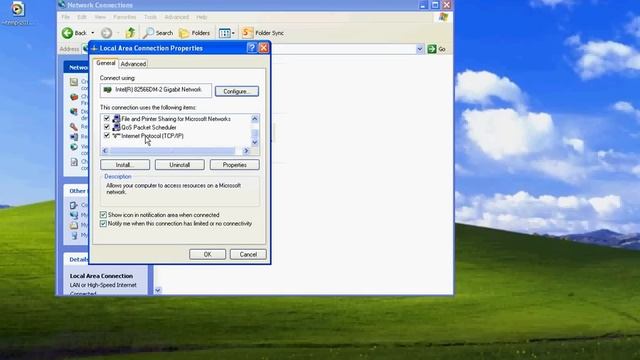Open the Views toolbar icon

click(x=224, y=33)
